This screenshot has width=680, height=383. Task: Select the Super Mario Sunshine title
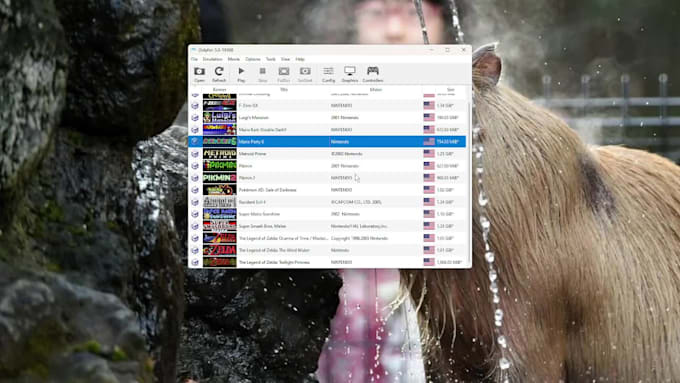point(259,214)
